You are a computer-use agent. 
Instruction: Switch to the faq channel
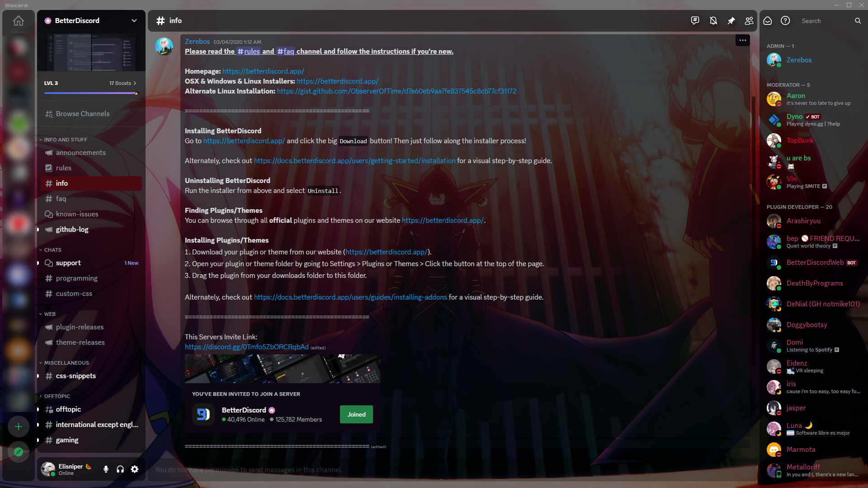pos(61,199)
